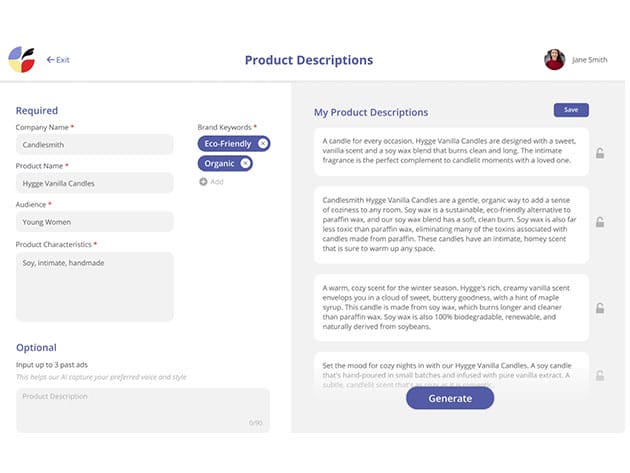Focus the Audience input field
The image size is (630, 473).
tap(95, 222)
